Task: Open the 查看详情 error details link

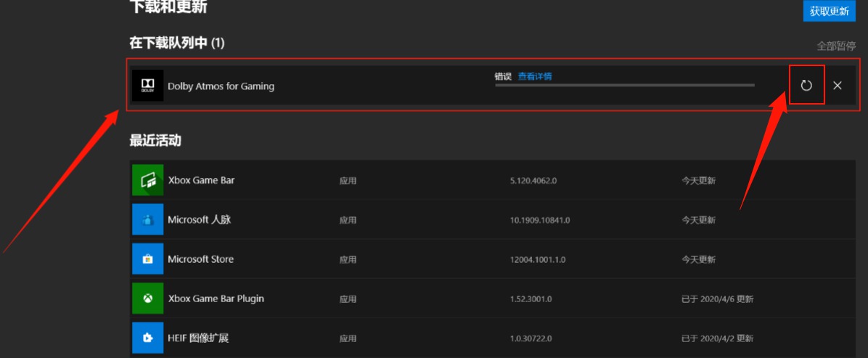Action: [535, 76]
